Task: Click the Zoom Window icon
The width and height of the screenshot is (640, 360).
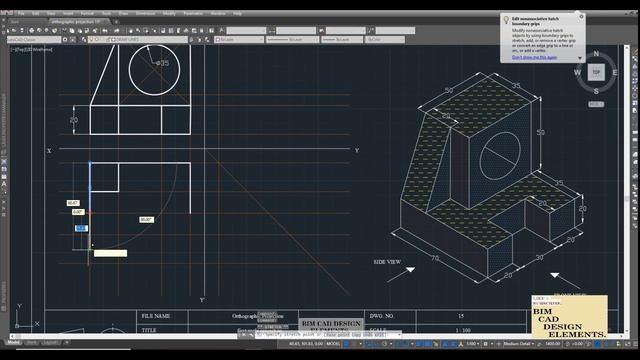Action: [x=146, y=31]
